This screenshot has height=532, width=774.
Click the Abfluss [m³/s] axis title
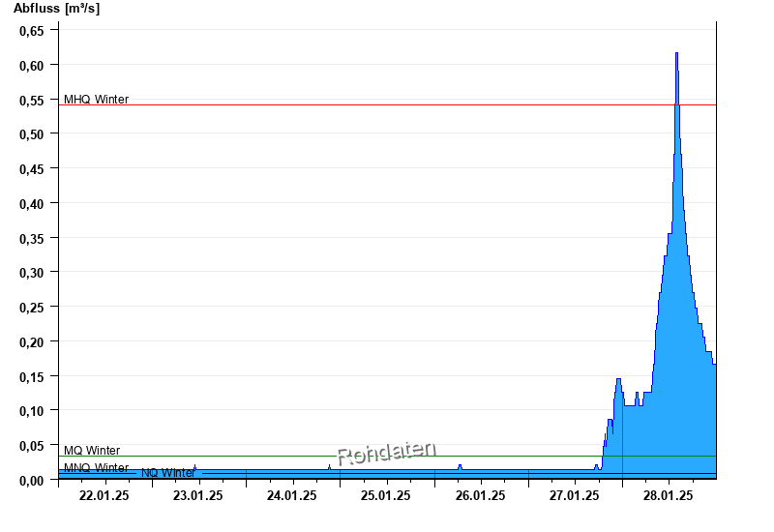(x=57, y=9)
